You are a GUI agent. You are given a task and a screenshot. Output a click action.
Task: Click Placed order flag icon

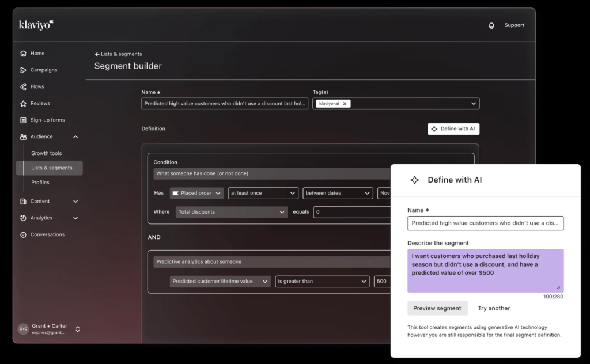[x=175, y=194]
